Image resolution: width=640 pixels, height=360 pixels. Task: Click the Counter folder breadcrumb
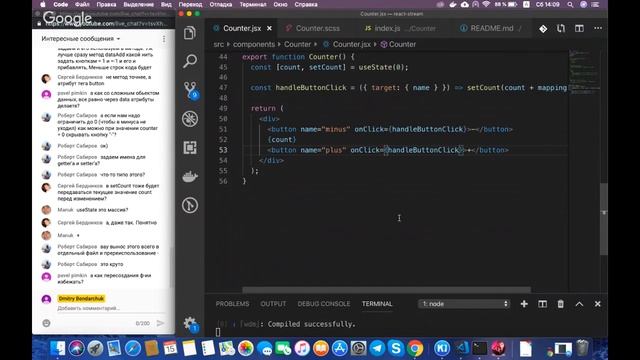297,44
